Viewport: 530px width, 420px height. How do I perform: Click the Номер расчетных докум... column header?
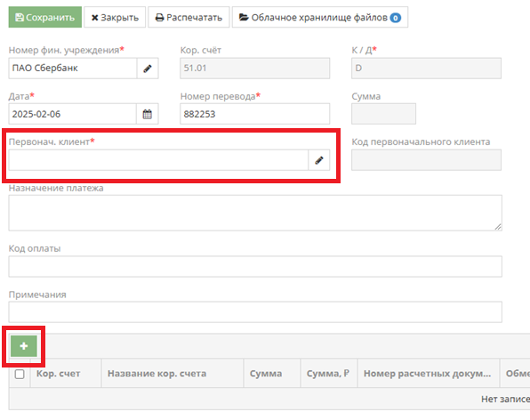(x=429, y=374)
